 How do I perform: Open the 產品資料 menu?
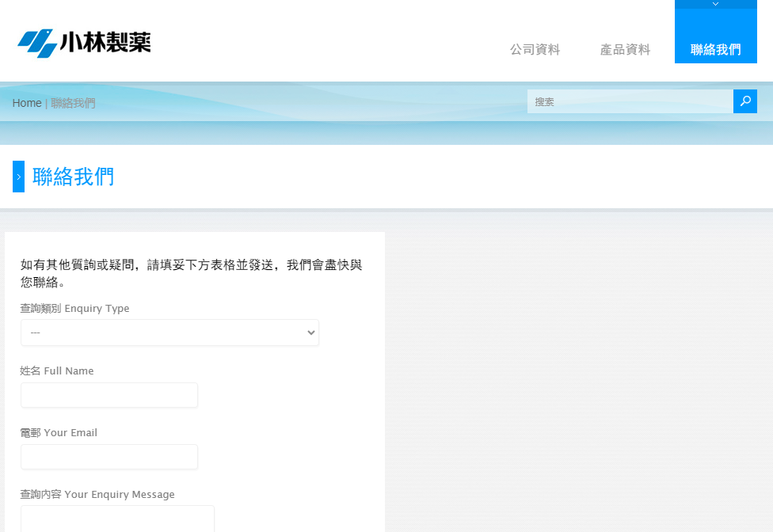625,50
